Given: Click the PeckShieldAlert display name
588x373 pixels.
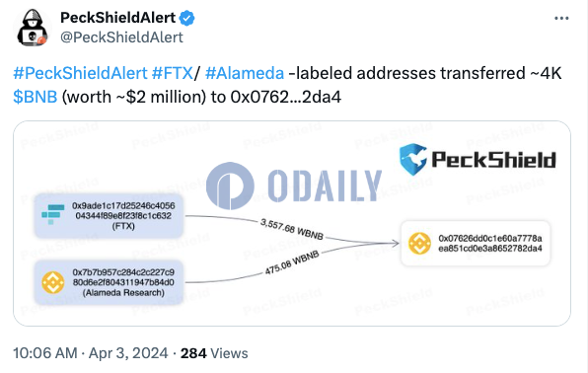Looking at the screenshot, I should click(x=117, y=18).
